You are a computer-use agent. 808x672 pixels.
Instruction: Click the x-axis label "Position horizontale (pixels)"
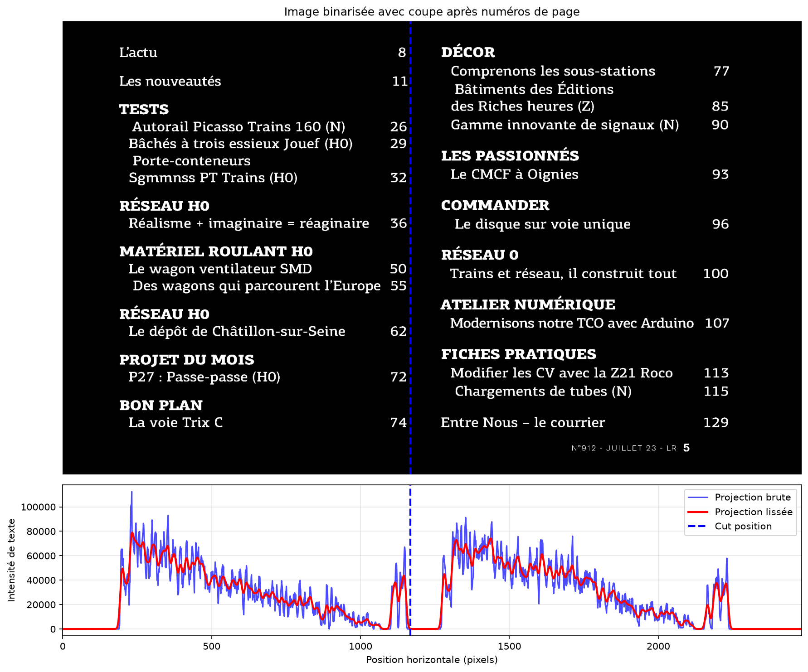point(432,659)
